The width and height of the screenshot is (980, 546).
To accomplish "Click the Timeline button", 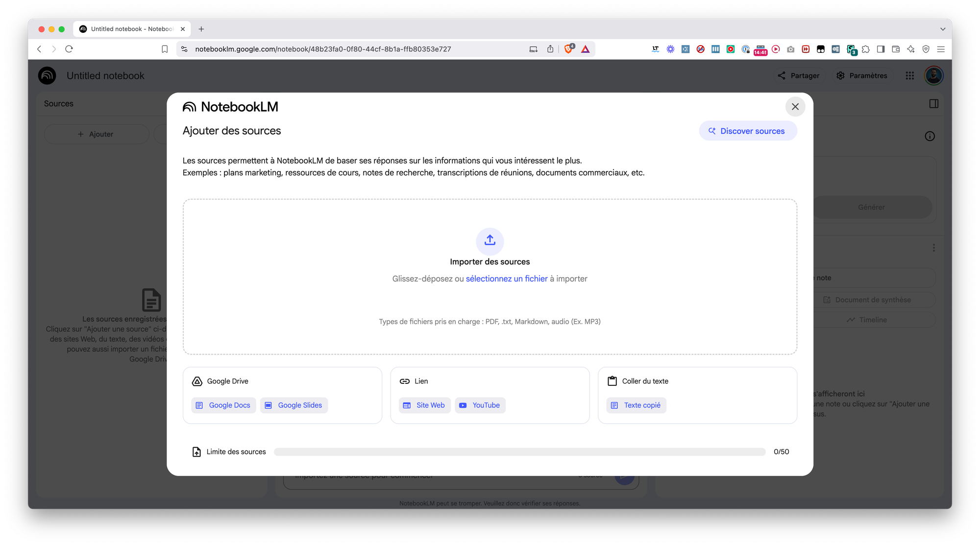I will coord(867,320).
